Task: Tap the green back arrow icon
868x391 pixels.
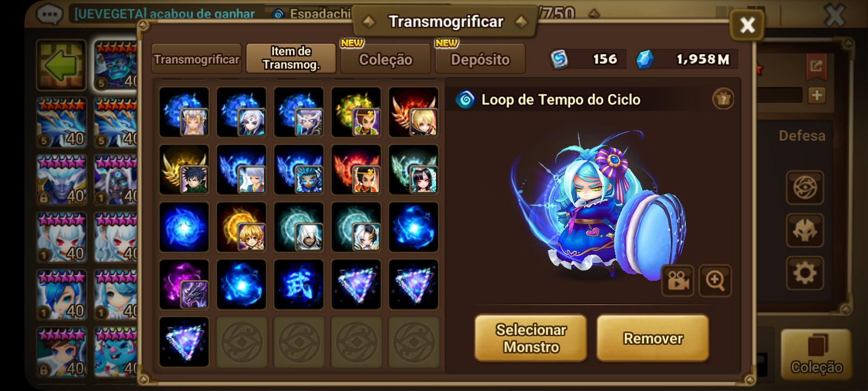Action: click(61, 65)
